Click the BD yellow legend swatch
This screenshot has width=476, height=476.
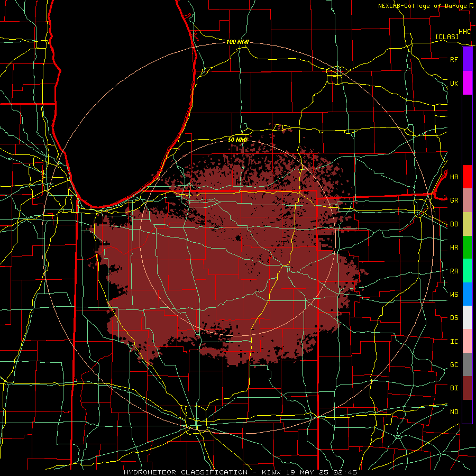(467, 224)
